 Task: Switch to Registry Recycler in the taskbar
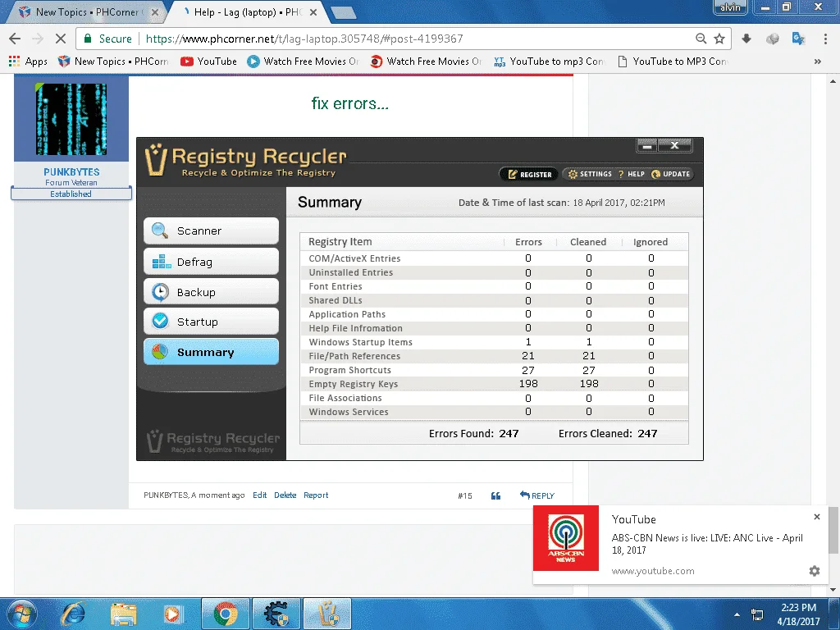[x=327, y=614]
